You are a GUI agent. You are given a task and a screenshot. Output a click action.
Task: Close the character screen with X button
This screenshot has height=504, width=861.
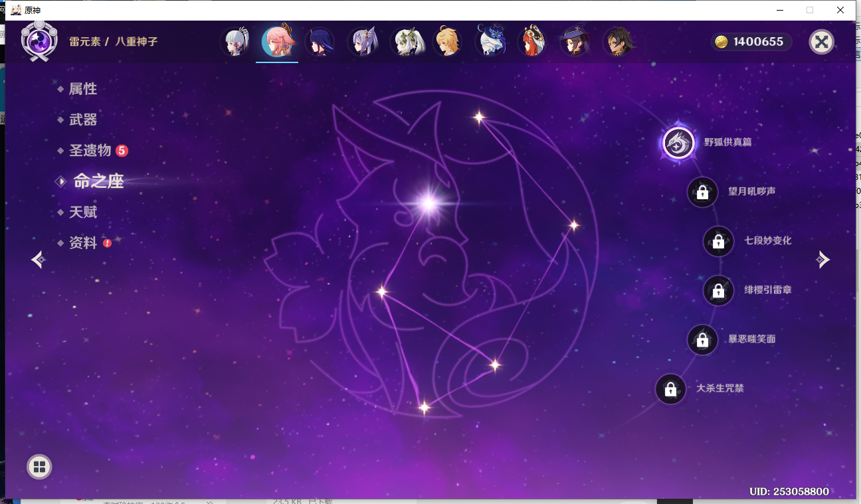click(x=821, y=42)
